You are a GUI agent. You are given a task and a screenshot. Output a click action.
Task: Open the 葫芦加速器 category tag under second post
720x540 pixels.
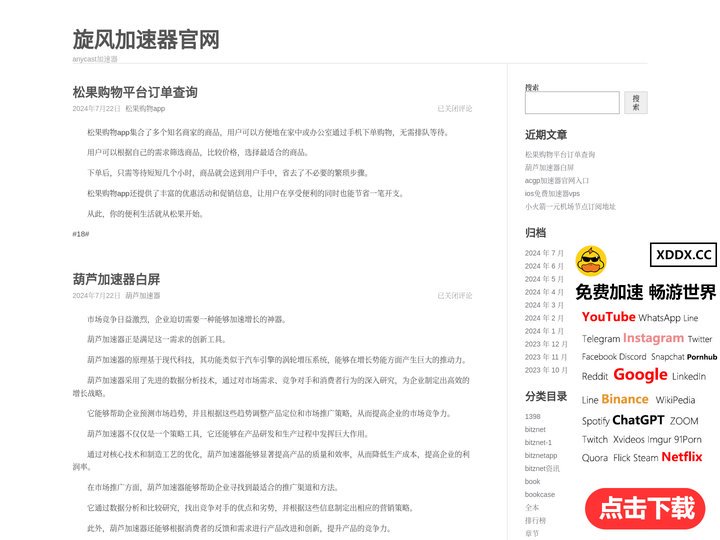tap(143, 296)
